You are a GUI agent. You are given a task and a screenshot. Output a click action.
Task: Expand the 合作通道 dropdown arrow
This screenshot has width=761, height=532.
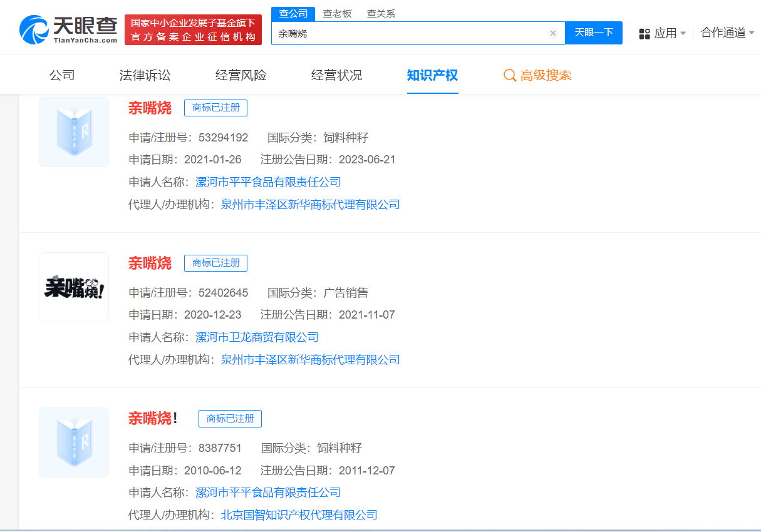click(752, 33)
